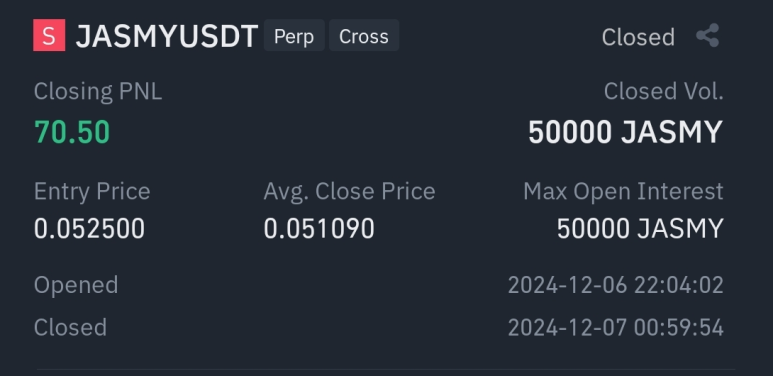
Task: Tap the Entry Price label
Action: [92, 191]
